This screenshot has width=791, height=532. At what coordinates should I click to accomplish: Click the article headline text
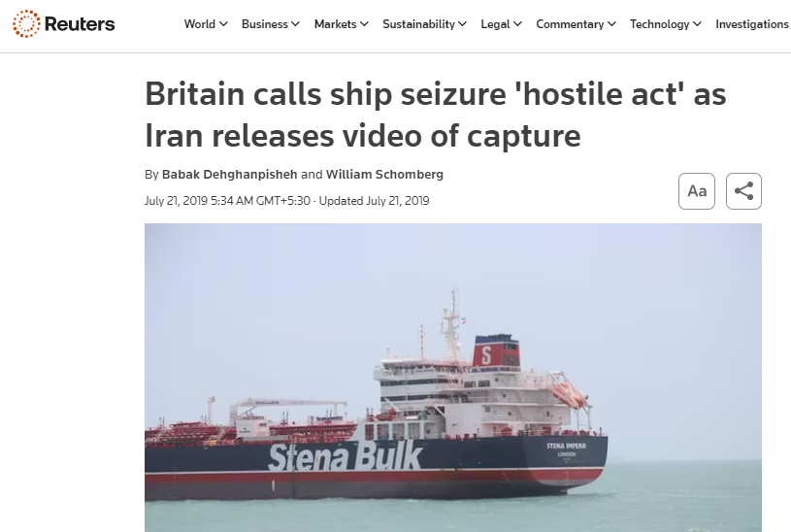436,115
